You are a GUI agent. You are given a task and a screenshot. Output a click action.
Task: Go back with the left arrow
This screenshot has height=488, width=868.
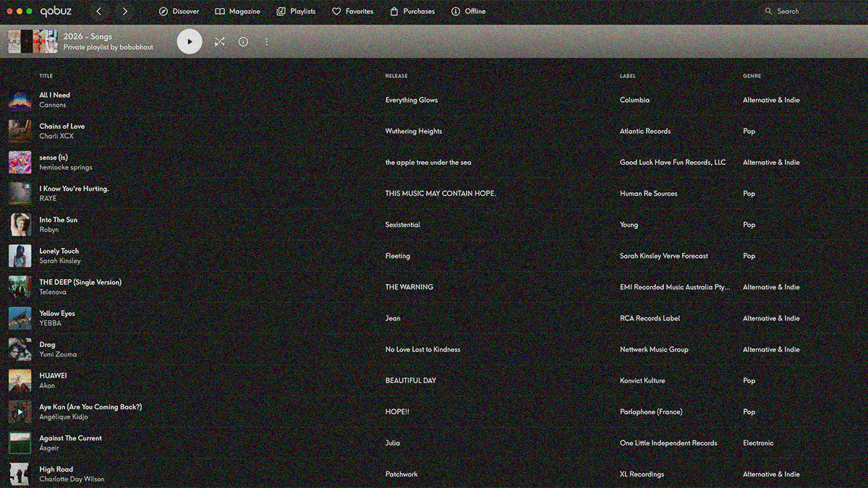click(x=99, y=12)
